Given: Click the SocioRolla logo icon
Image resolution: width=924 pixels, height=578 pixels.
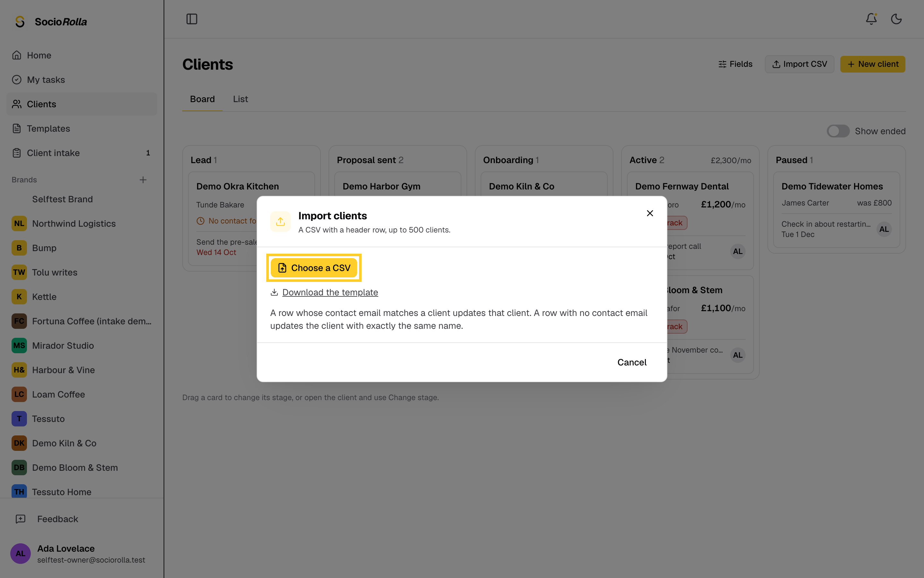Looking at the screenshot, I should [20, 22].
